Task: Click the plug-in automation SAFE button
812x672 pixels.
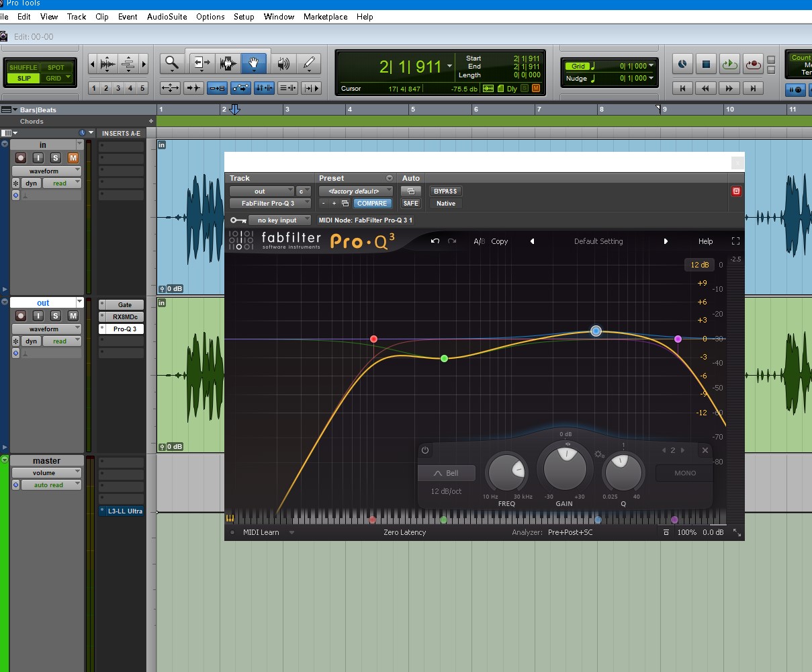Action: [410, 204]
